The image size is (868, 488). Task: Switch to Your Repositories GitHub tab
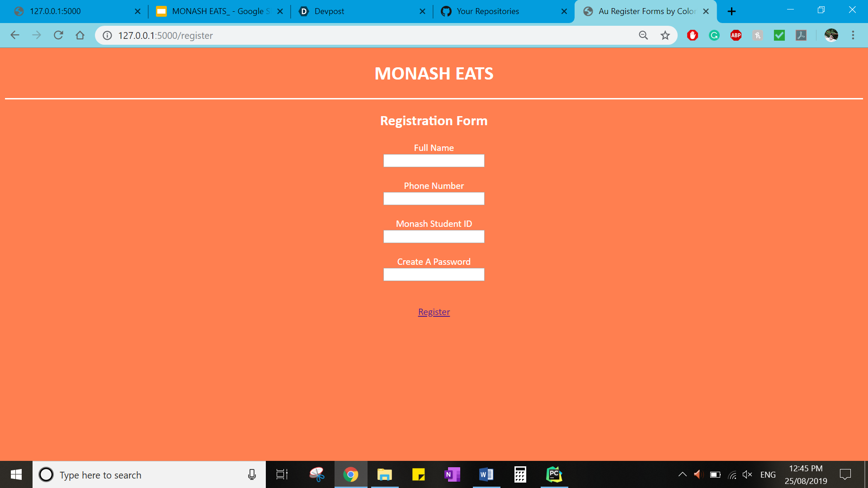[x=487, y=11]
